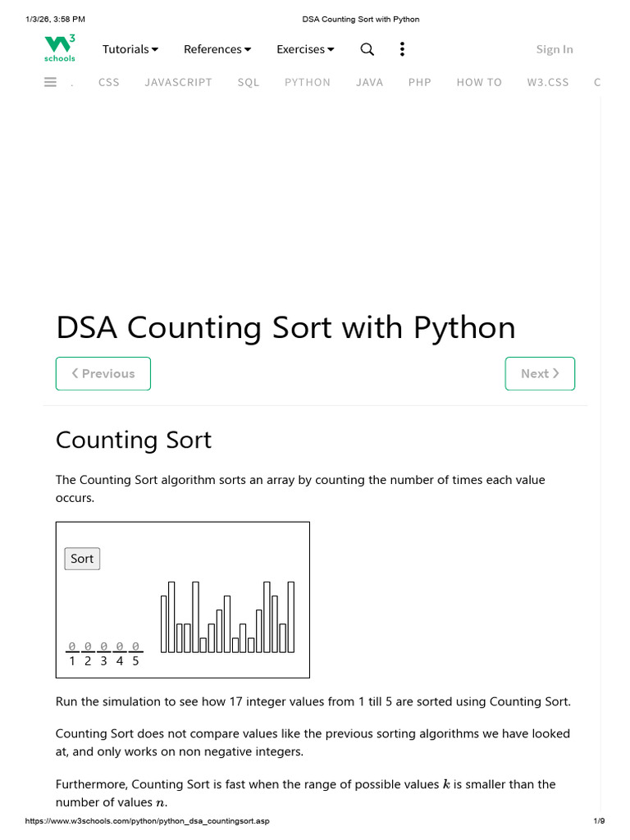Screen dimensions: 630x840
Task: Click the Sign In link
Action: [x=555, y=49]
